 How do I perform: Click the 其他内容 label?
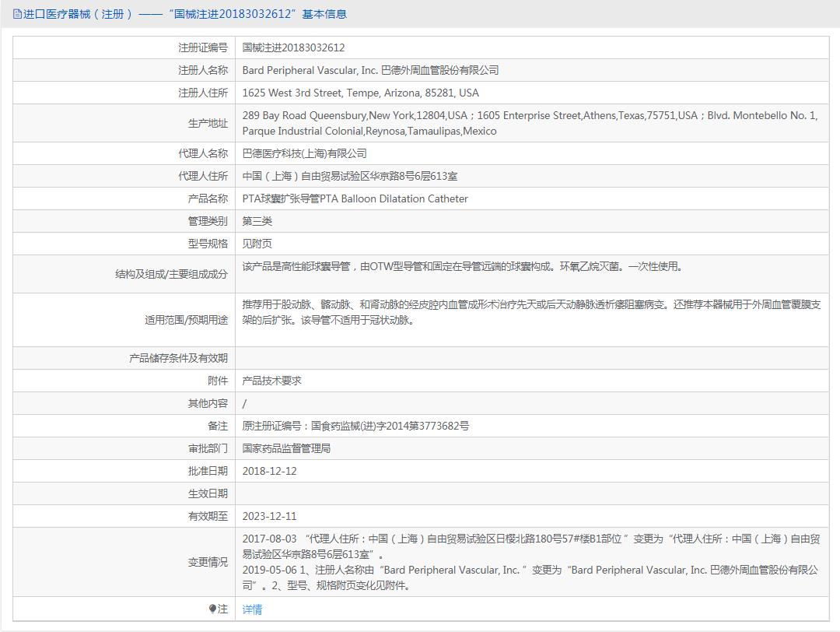tap(208, 403)
